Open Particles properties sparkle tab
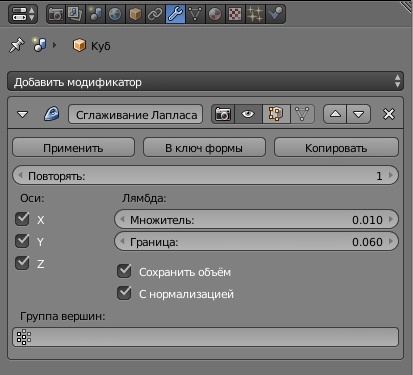 (255, 14)
